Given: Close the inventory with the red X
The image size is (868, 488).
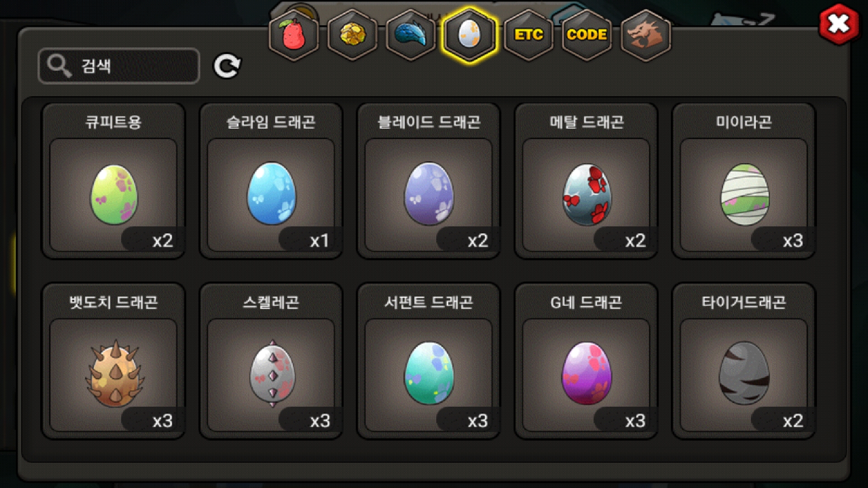Looking at the screenshot, I should tap(839, 24).
